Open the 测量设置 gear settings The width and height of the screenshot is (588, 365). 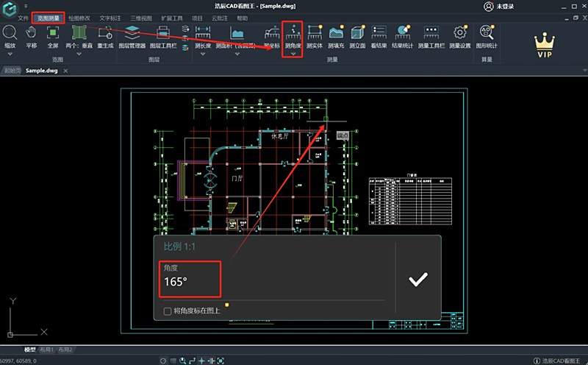460,38
